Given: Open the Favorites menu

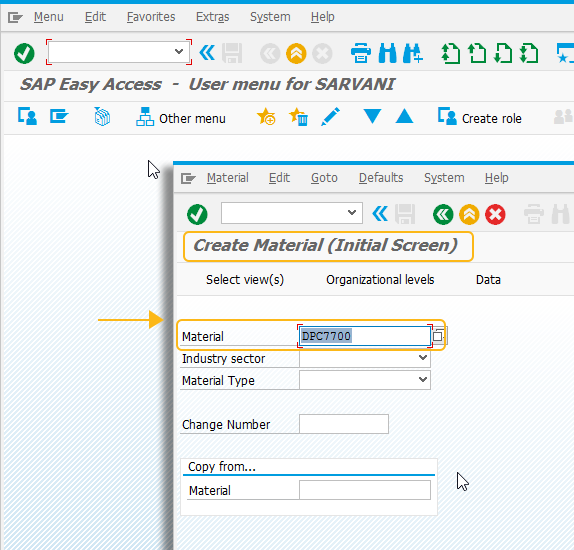Looking at the screenshot, I should [151, 17].
